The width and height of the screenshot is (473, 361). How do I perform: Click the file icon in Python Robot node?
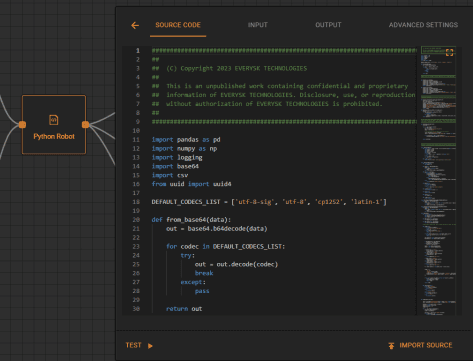(54, 120)
